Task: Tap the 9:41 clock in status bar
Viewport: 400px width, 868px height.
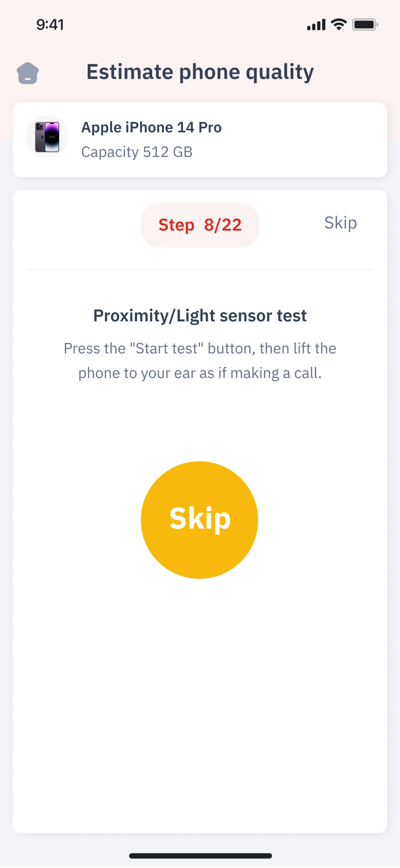Action: pos(50,25)
